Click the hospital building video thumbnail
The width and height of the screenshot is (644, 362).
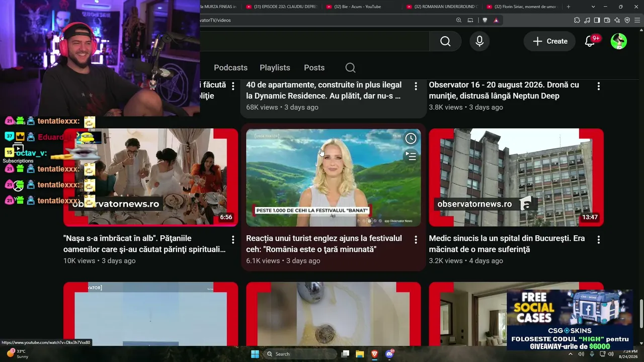point(516,177)
